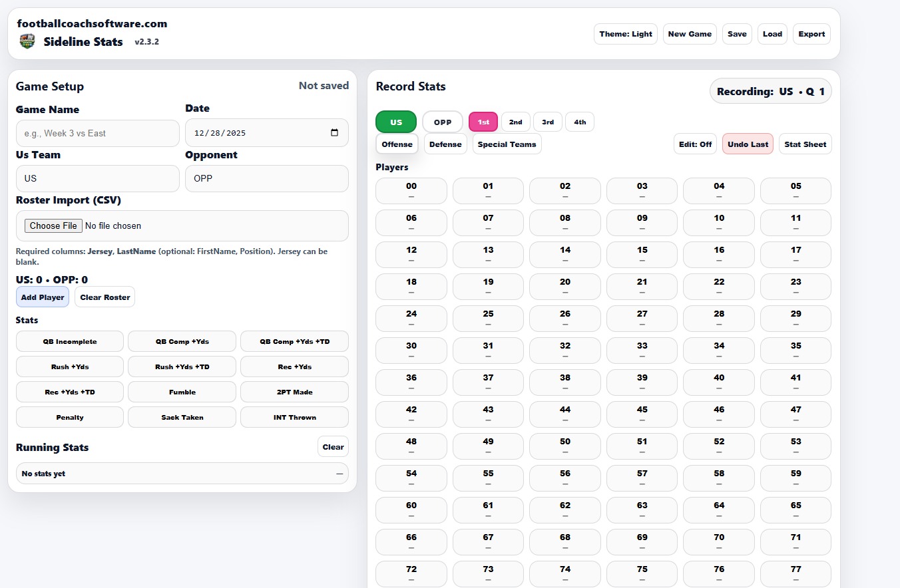Image resolution: width=900 pixels, height=588 pixels.
Task: Start a New Game
Action: click(x=690, y=33)
